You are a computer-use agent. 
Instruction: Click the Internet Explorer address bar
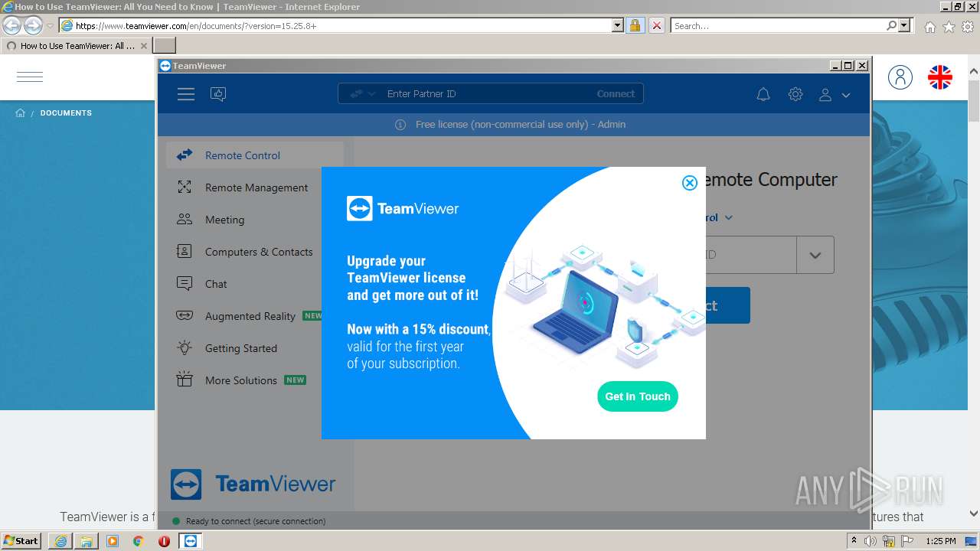tap(342, 25)
